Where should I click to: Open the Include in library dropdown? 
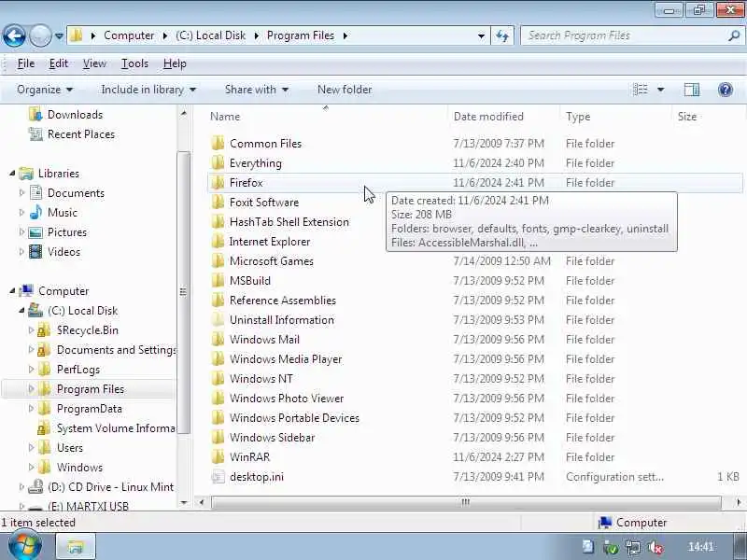pyautogui.click(x=148, y=90)
